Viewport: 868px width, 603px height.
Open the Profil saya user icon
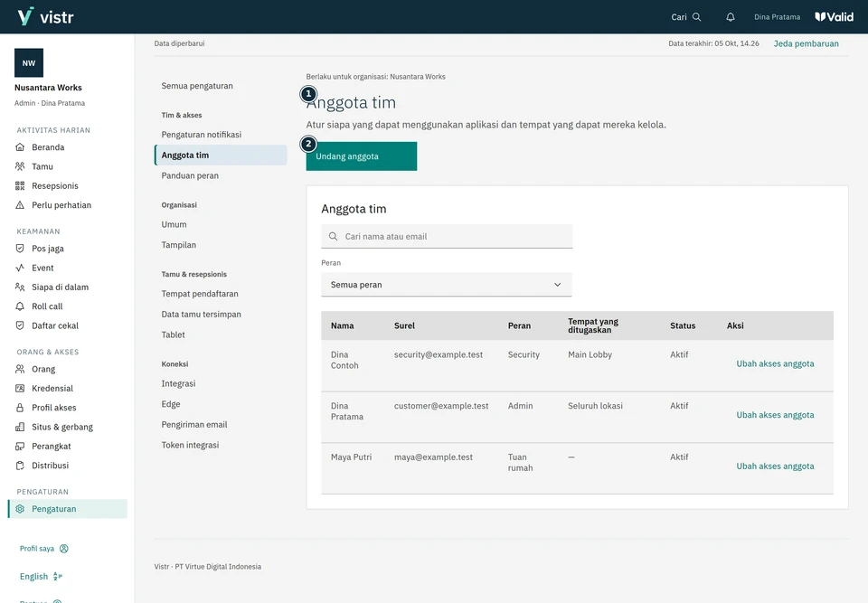[64, 549]
